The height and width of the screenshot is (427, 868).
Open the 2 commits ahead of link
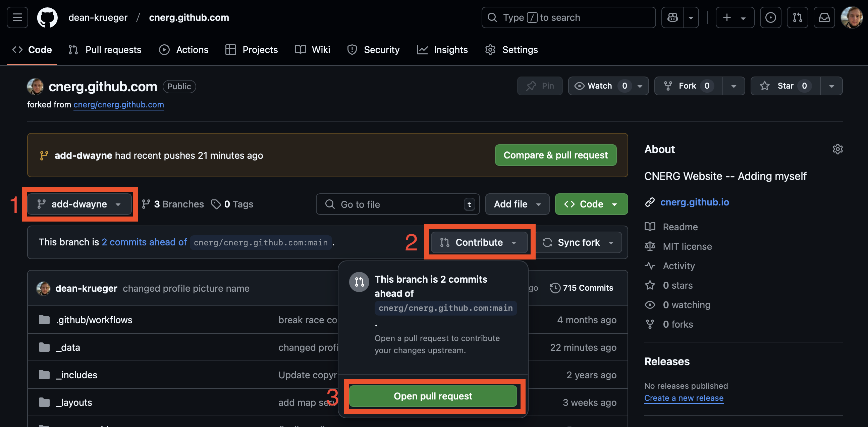click(x=144, y=242)
